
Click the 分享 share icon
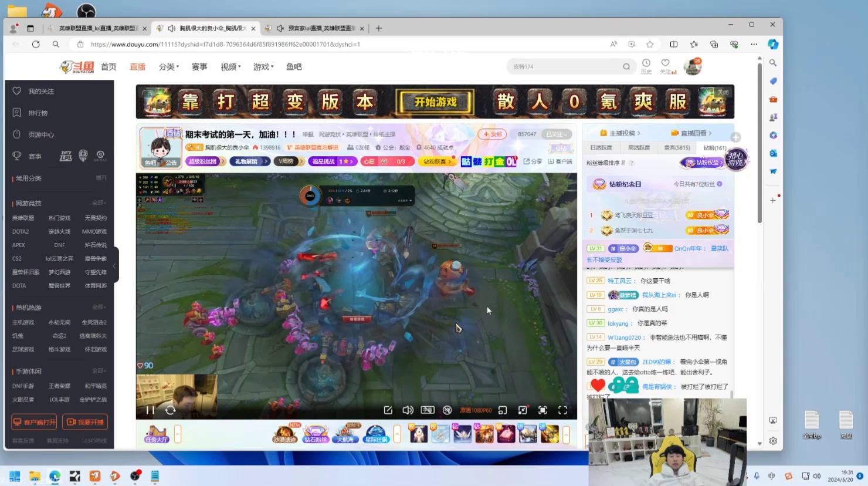pos(533,161)
